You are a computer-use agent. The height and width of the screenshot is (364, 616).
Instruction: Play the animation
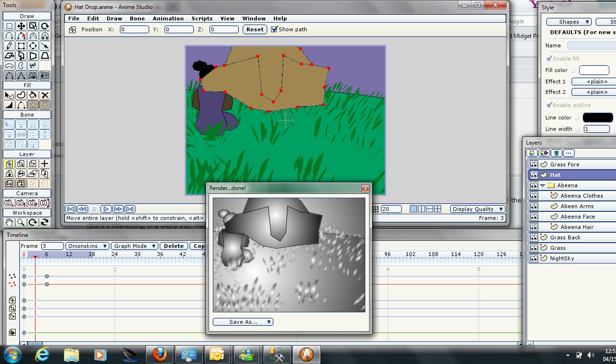106,209
